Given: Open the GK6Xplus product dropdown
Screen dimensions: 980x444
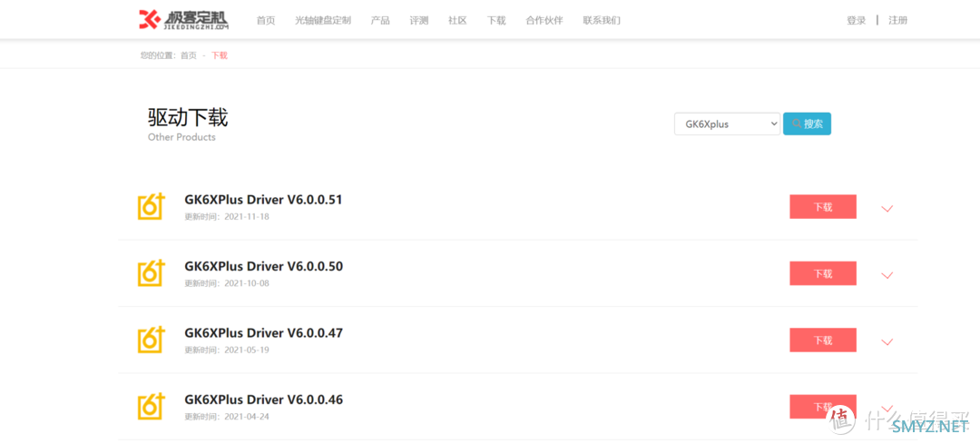Looking at the screenshot, I should tap(728, 123).
